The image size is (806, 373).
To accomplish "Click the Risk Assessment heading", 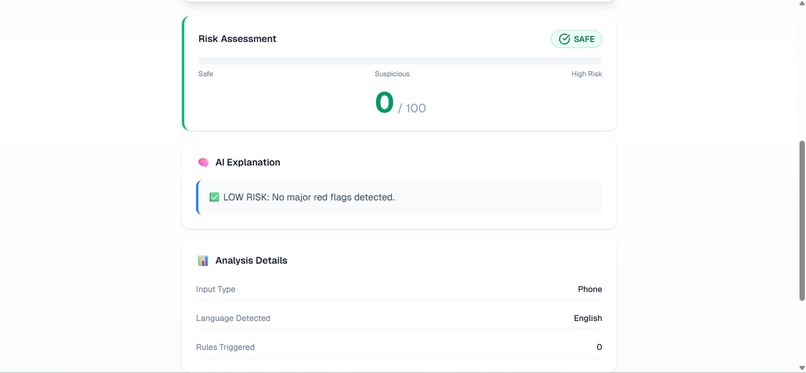I will pyautogui.click(x=237, y=39).
